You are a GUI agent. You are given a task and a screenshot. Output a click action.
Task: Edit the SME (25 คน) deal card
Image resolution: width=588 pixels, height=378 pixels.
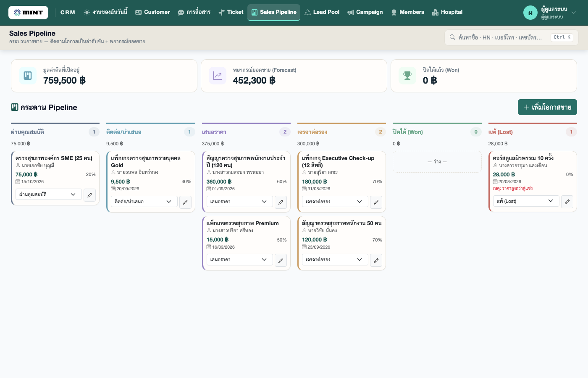(x=90, y=195)
